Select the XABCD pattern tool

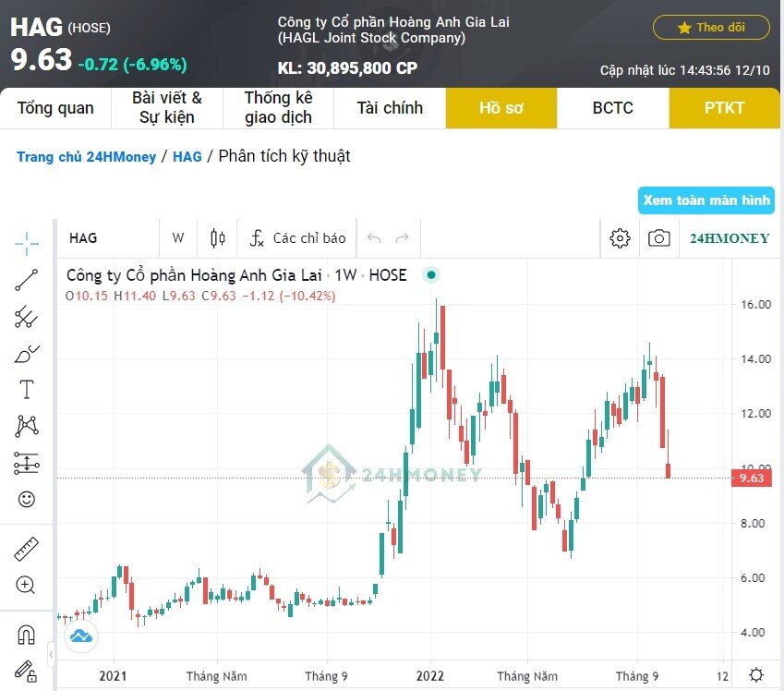tap(27, 426)
